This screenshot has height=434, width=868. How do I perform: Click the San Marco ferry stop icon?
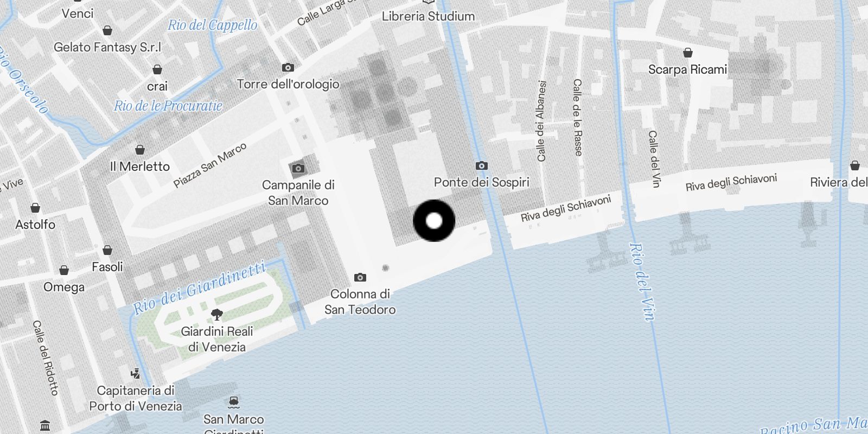234,403
